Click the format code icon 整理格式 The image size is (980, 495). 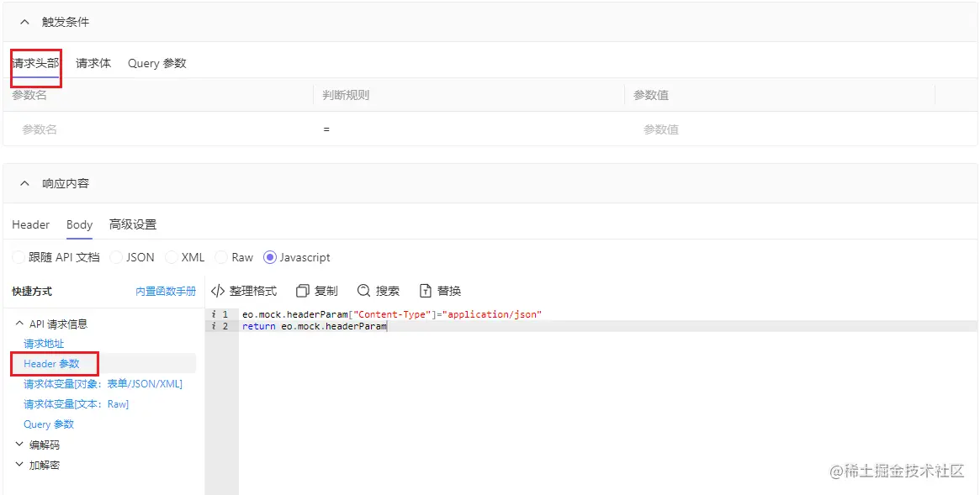218,291
